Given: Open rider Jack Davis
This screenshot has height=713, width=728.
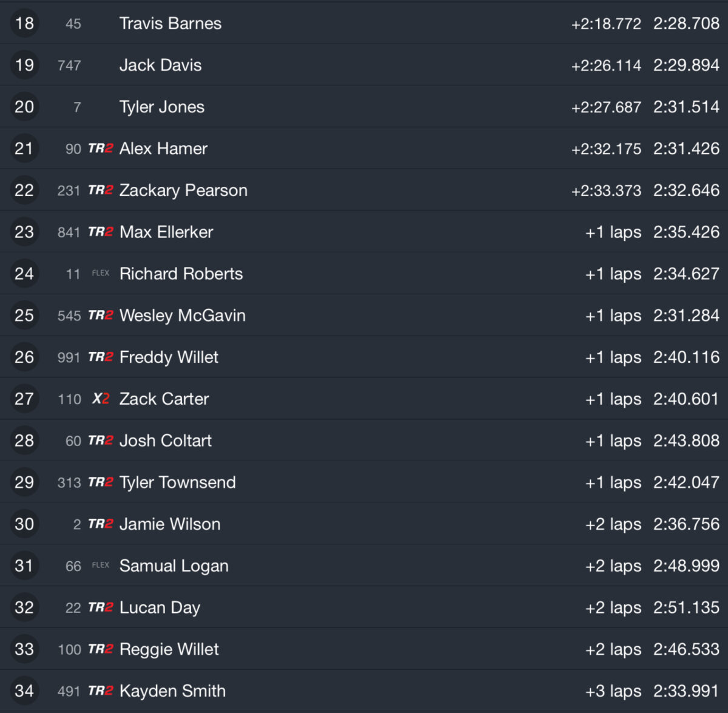Looking at the screenshot, I should point(161,65).
